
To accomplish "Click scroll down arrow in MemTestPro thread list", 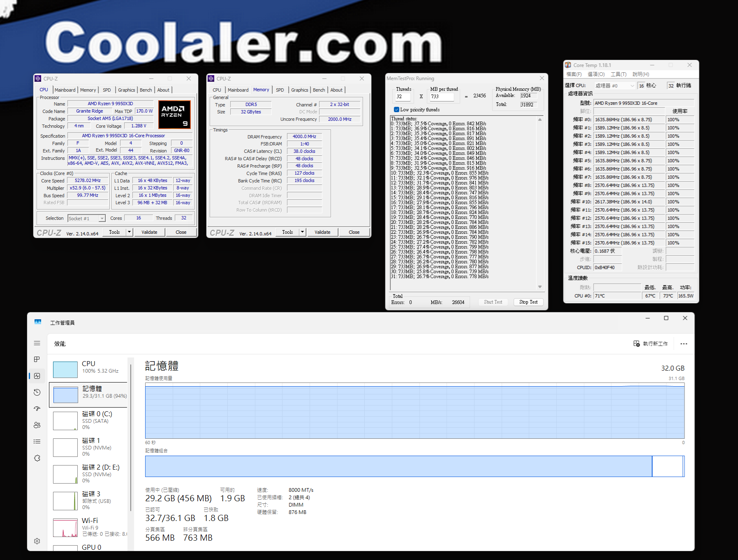I will point(540,287).
